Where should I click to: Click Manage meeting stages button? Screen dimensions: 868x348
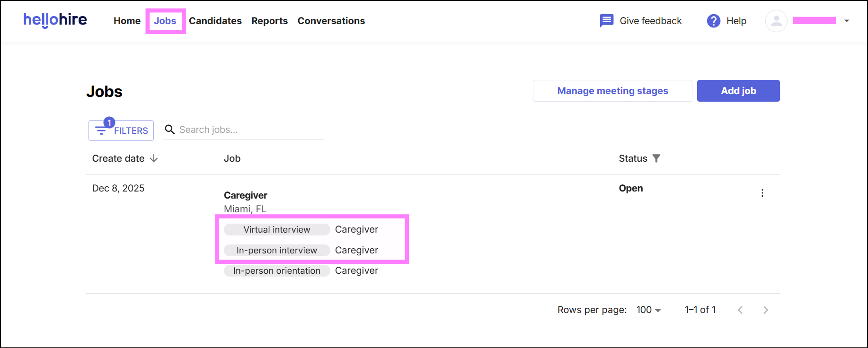[612, 91]
